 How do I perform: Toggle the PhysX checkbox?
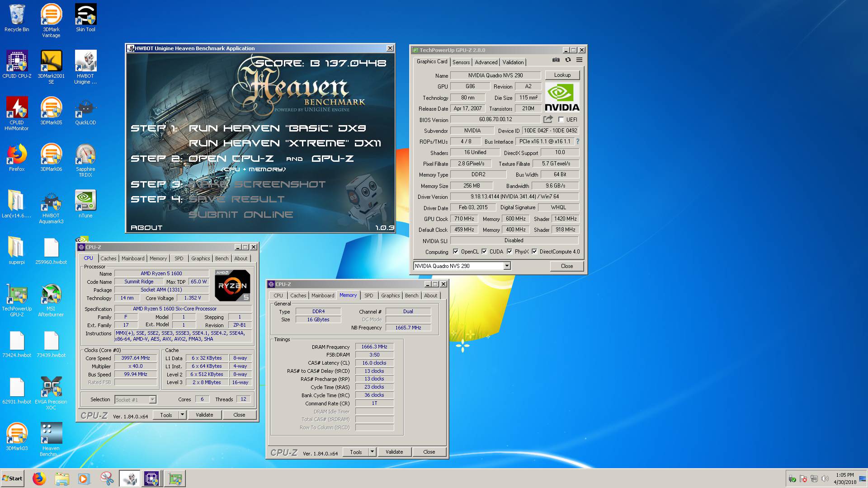coord(509,252)
